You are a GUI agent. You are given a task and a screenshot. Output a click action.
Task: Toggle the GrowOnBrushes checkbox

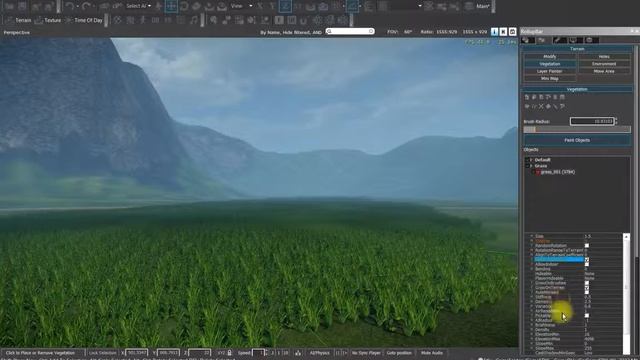(587, 283)
